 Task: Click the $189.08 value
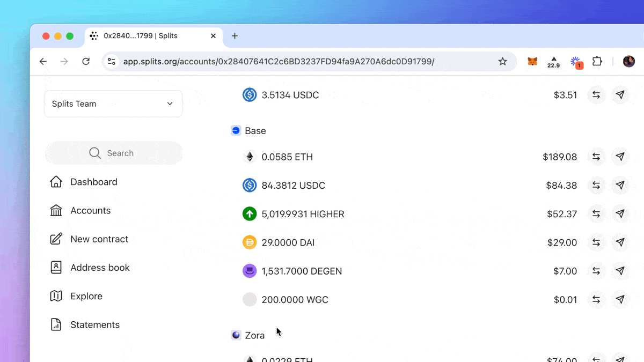coord(560,157)
